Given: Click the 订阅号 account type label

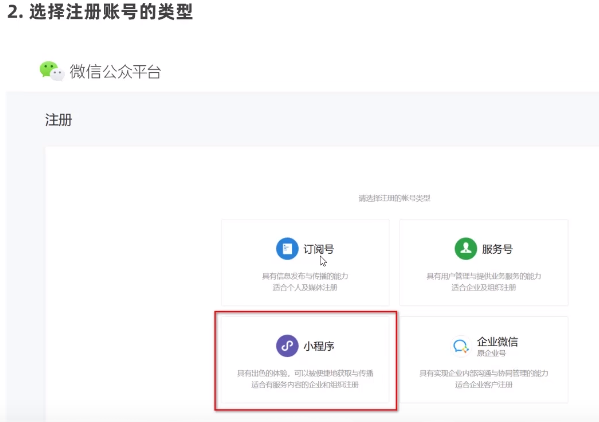Looking at the screenshot, I should pos(319,249).
